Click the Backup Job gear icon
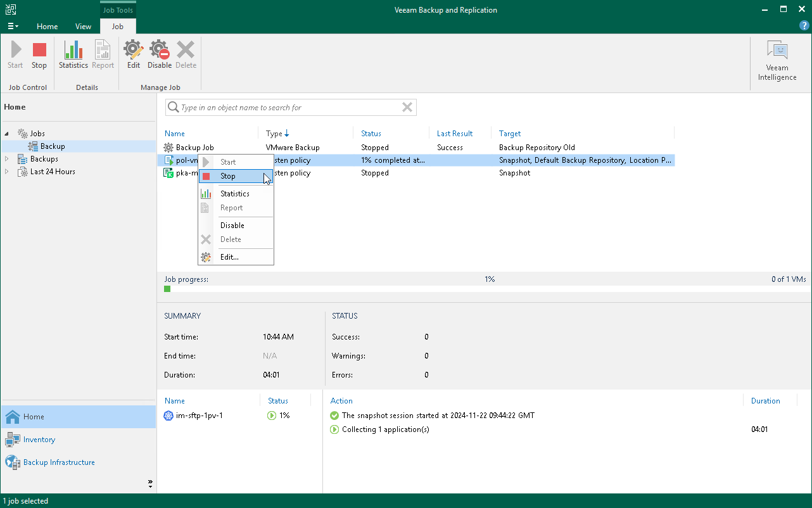This screenshot has width=812, height=508. coord(168,148)
